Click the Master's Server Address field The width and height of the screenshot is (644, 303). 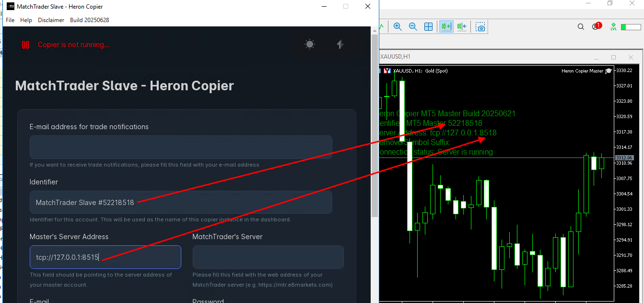[105, 257]
